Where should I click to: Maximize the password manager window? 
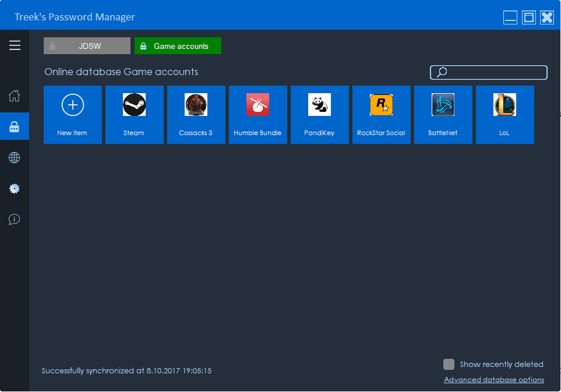pos(529,17)
